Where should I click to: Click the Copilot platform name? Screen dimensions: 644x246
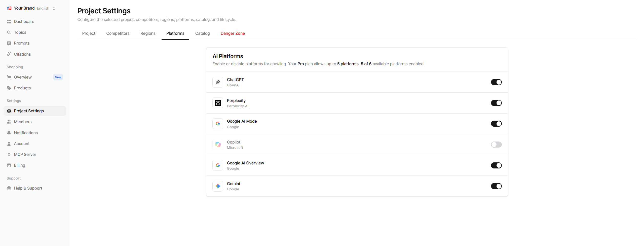pyautogui.click(x=234, y=142)
